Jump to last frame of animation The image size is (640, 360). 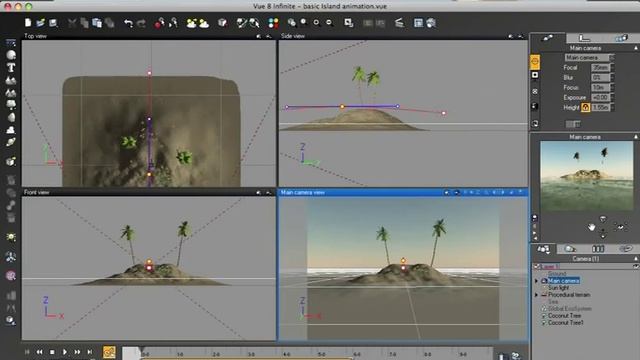(90, 352)
